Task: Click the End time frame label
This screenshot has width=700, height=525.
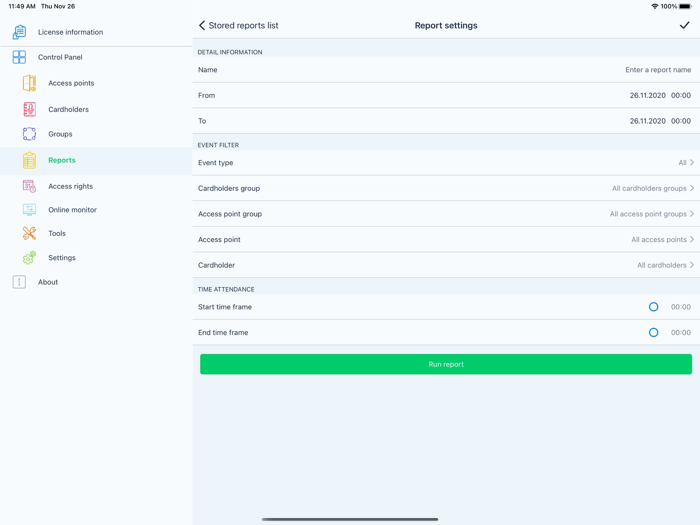Action: [223, 333]
